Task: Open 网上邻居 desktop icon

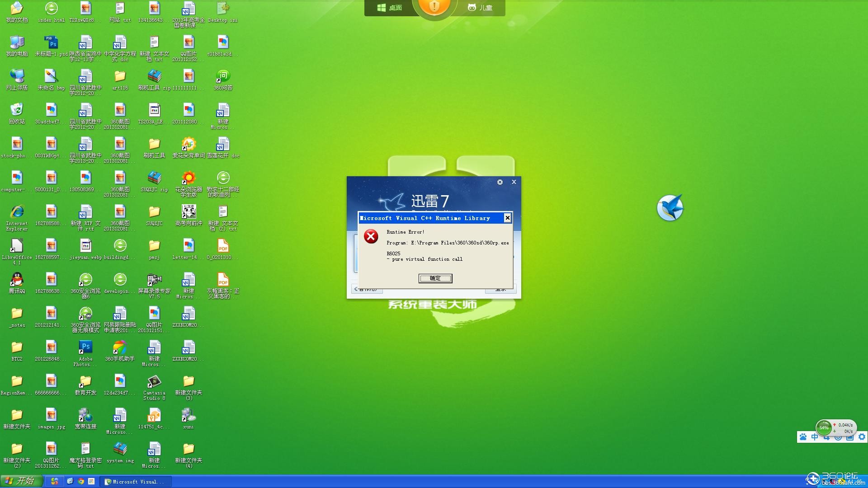Action: 17,80
